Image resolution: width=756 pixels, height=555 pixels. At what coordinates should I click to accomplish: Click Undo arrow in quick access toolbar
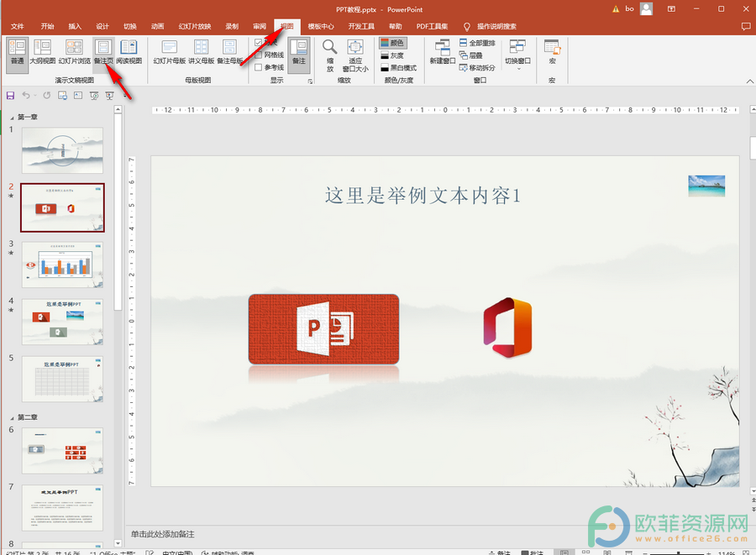[x=25, y=96]
